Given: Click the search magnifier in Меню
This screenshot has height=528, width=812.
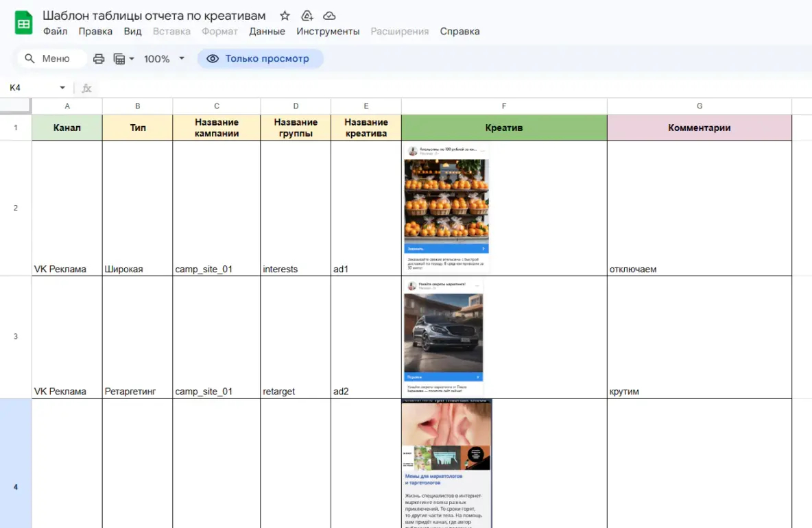Looking at the screenshot, I should coord(30,58).
